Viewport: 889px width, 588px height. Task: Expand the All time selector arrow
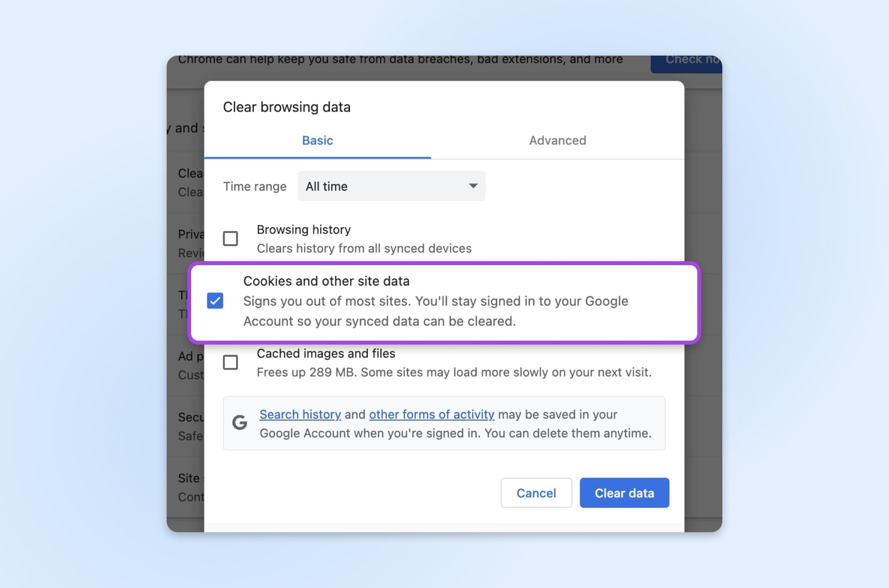point(472,186)
